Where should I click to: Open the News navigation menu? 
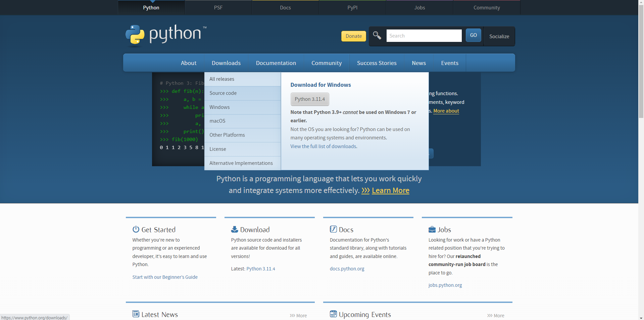click(419, 63)
